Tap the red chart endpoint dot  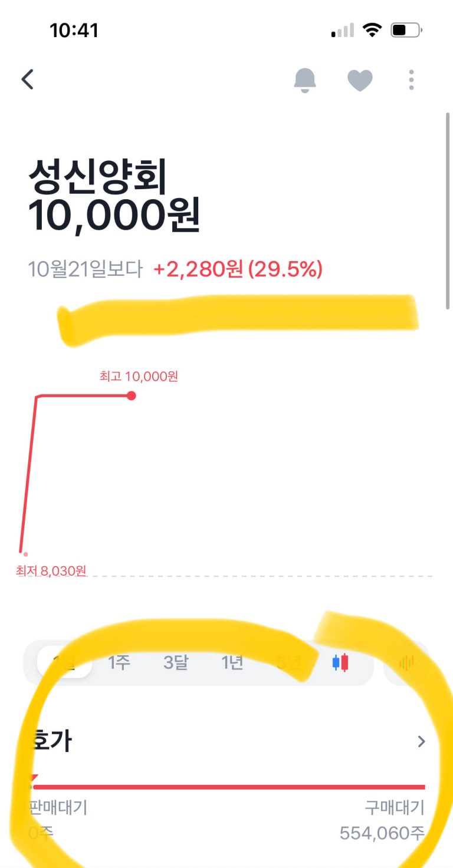(x=132, y=395)
